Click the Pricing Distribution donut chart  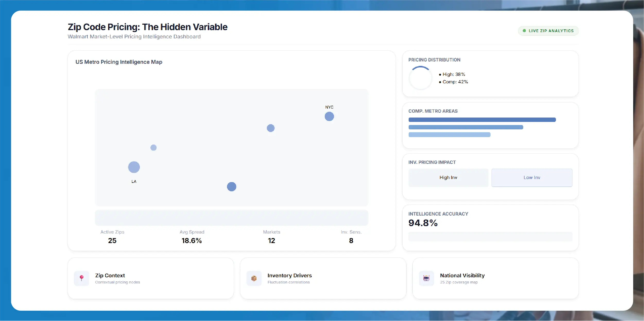pos(420,78)
